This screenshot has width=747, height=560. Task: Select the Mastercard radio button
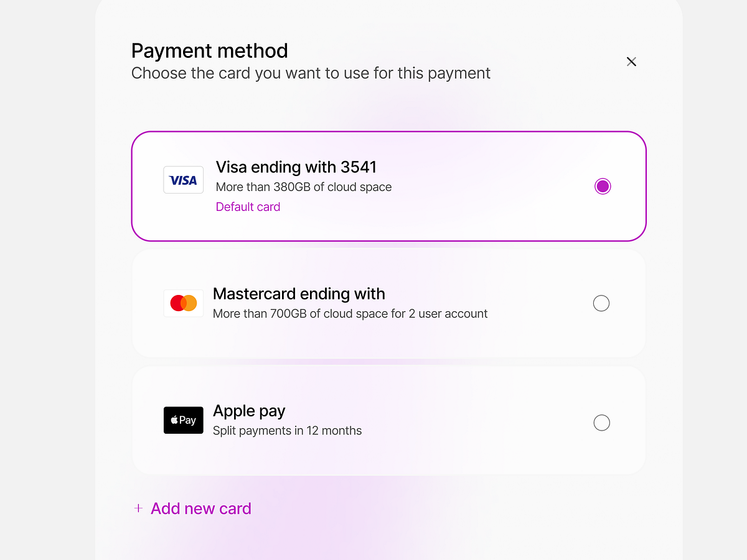[601, 303]
